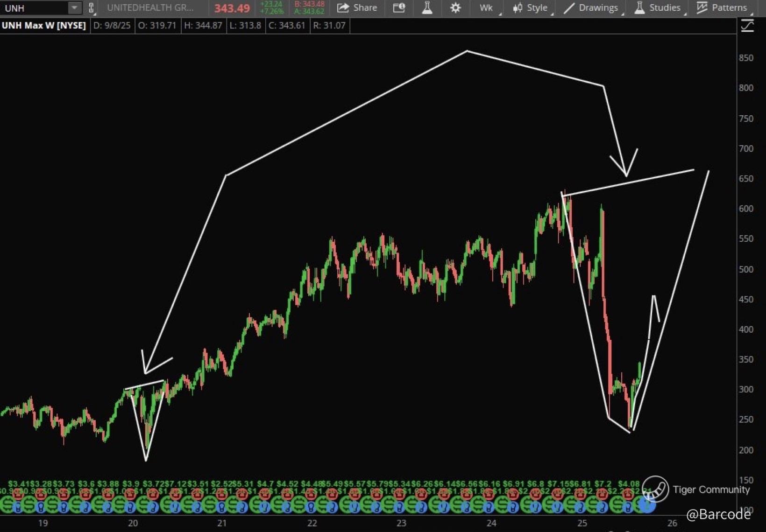Click the Share button
The width and height of the screenshot is (766, 532).
[x=357, y=7]
